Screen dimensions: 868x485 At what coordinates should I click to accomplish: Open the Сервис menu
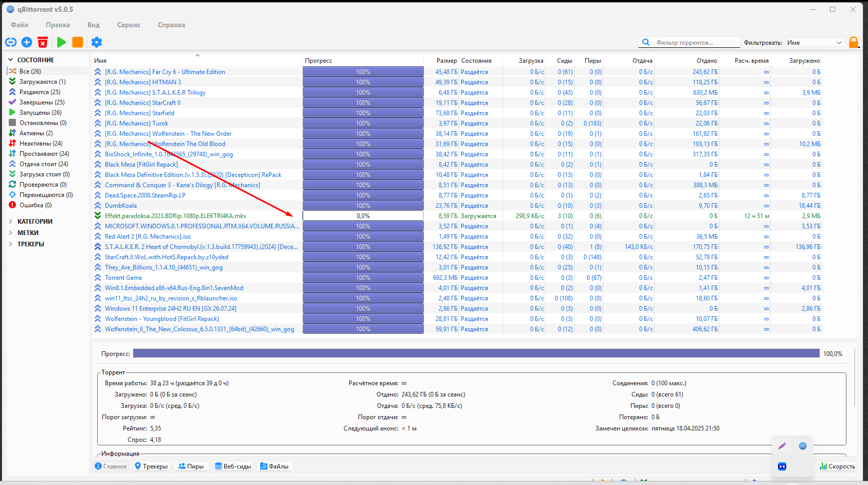(129, 25)
